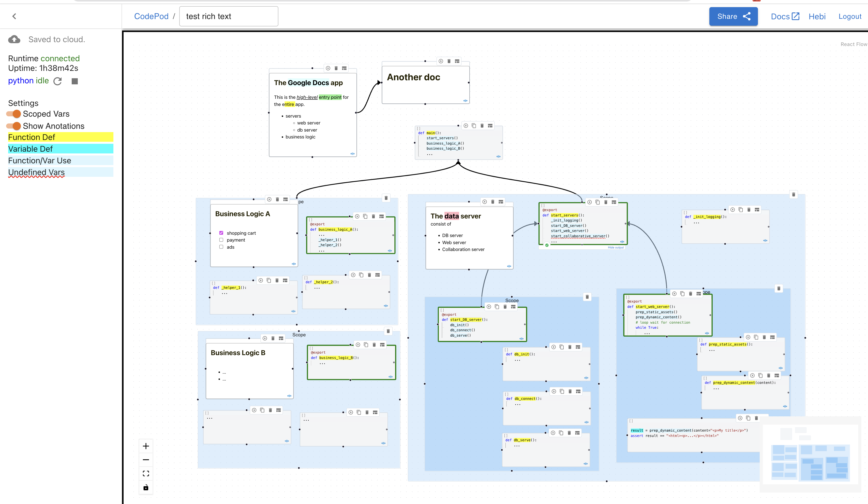868x504 pixels.
Task: Click the Share button
Action: [733, 17]
